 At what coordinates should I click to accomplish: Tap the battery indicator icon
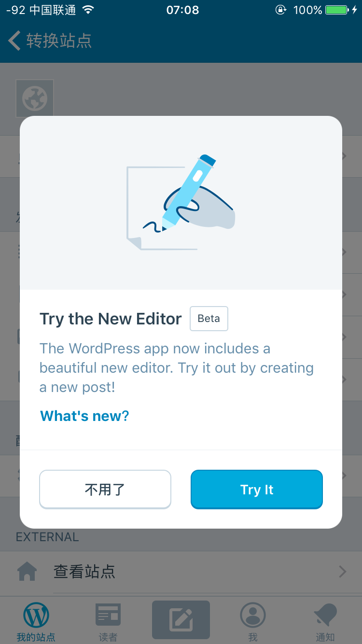tap(337, 10)
